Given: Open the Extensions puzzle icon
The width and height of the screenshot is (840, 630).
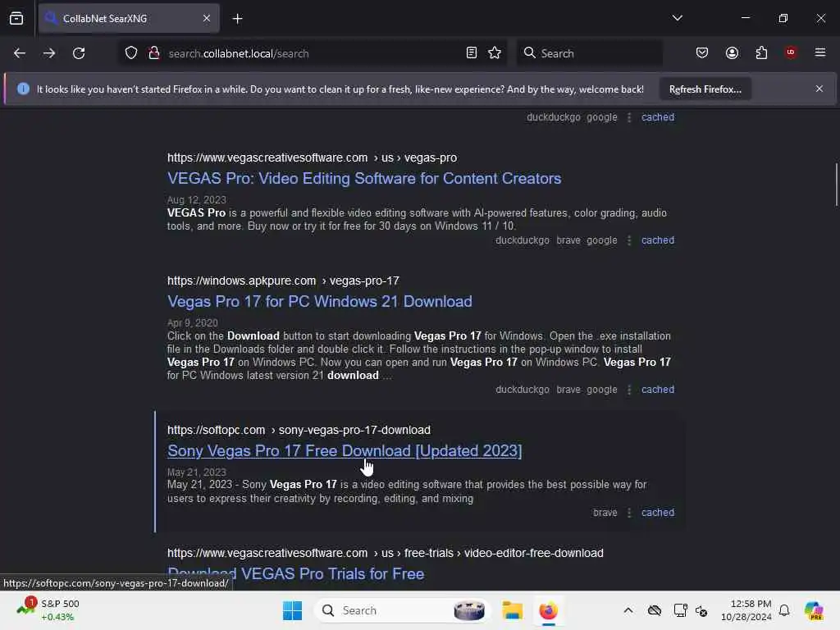Looking at the screenshot, I should pos(761,52).
